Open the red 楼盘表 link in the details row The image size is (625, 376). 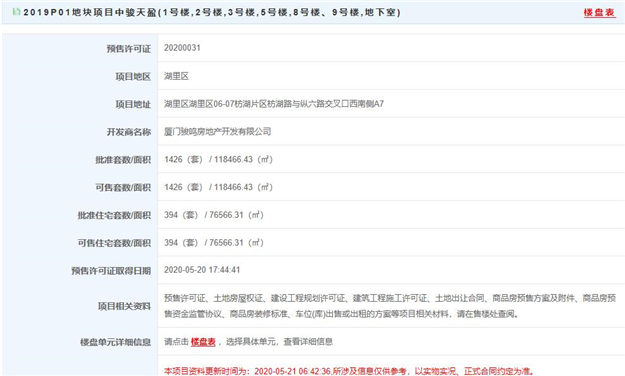203,342
